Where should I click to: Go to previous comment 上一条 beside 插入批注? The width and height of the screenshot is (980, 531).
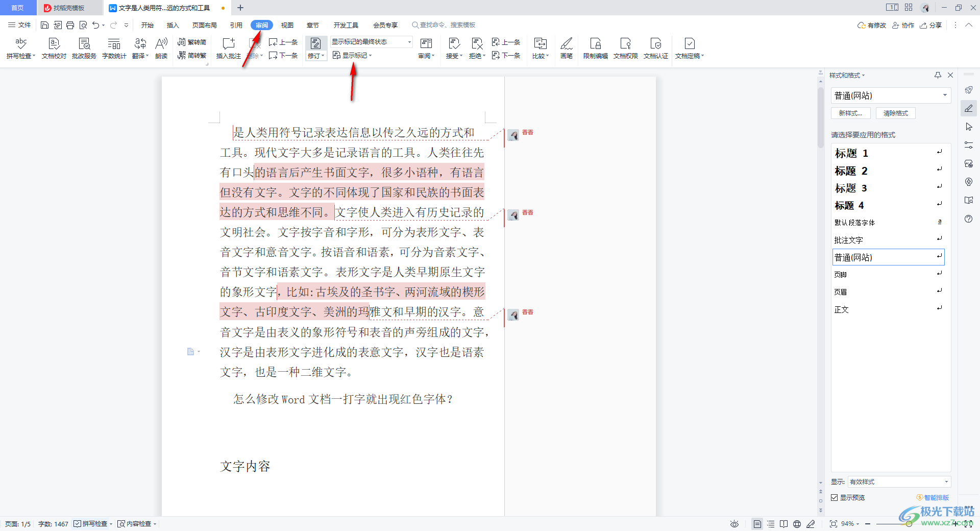point(283,42)
